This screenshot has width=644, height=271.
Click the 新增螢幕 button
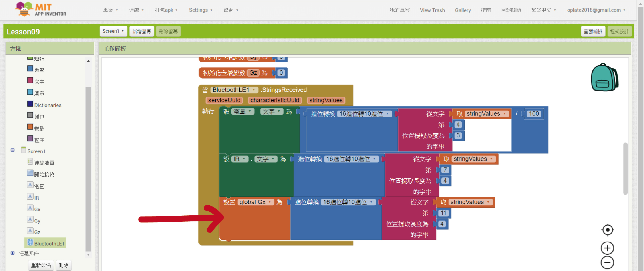142,32
